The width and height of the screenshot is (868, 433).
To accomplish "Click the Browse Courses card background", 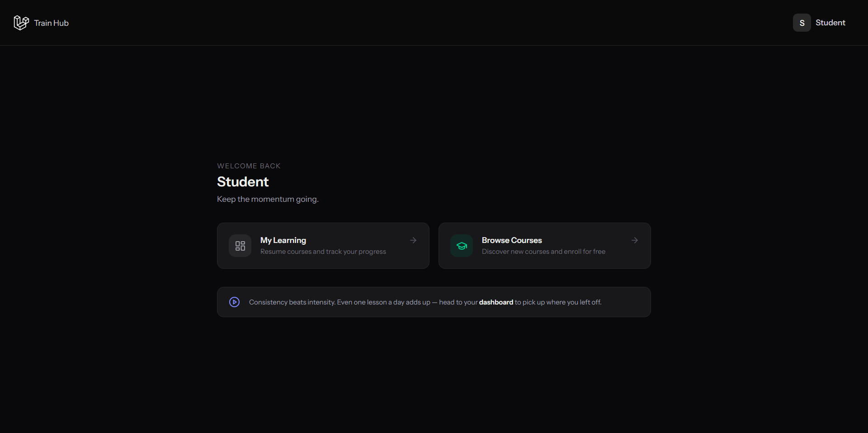I will (545, 246).
